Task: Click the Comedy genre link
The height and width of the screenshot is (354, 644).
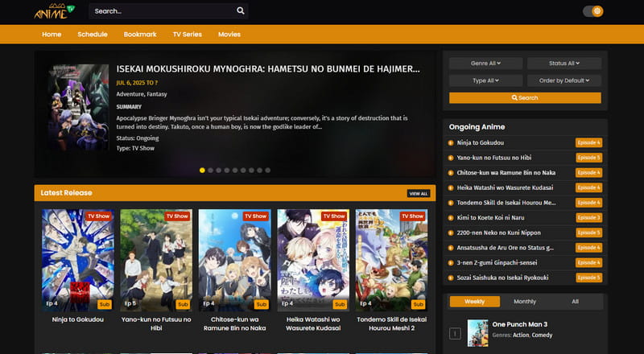Action: tap(542, 335)
